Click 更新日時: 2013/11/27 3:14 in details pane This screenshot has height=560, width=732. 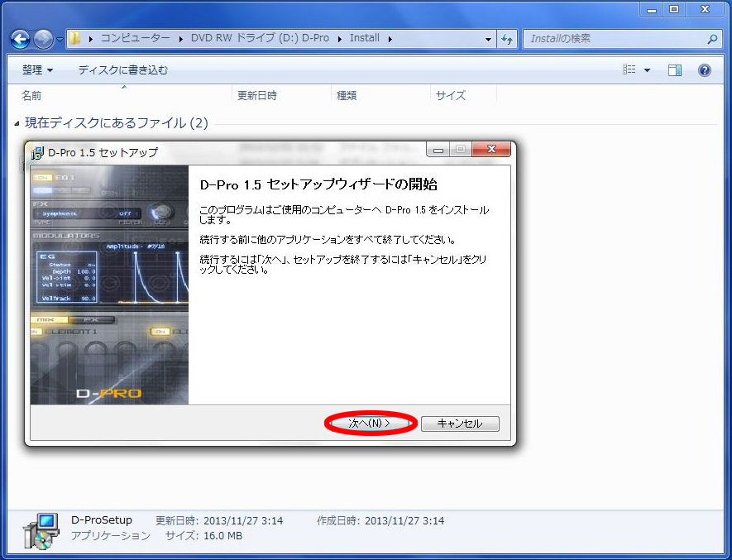219,521
